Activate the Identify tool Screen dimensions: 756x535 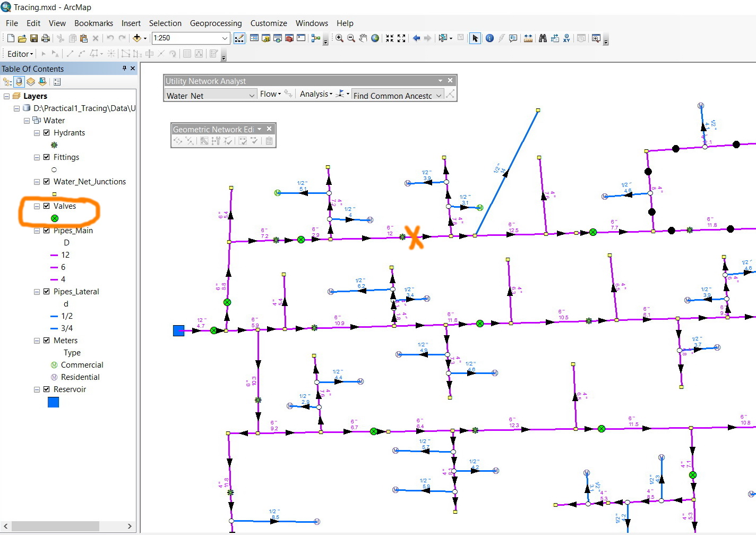(489, 38)
